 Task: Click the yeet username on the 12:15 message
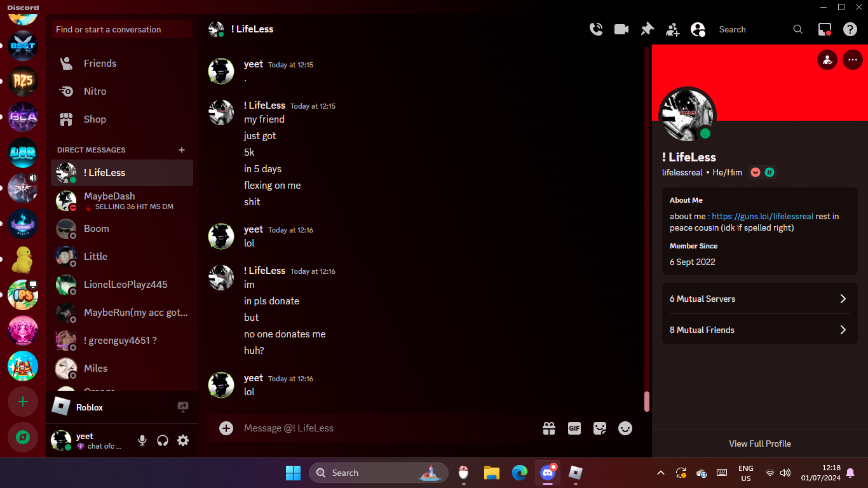(254, 64)
